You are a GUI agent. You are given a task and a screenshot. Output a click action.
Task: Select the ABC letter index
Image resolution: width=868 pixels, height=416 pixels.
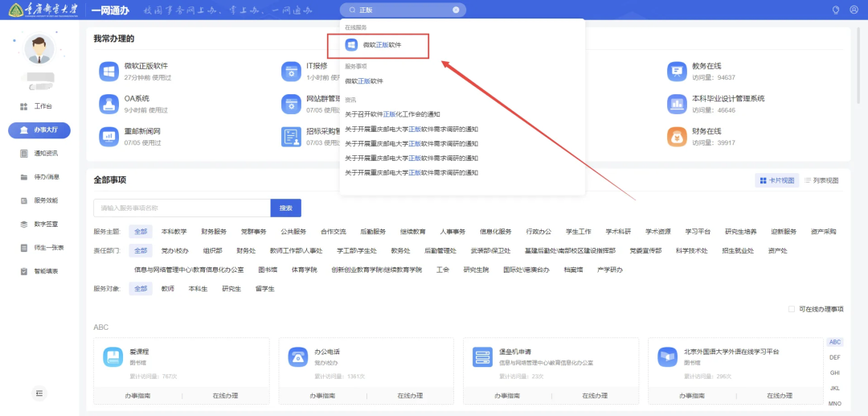click(x=835, y=342)
